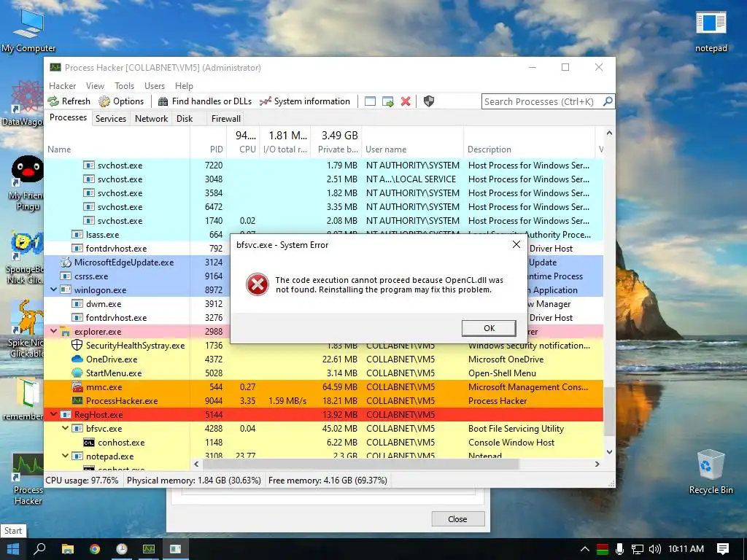Select the OneDrive.exe process row
This screenshot has width=747, height=560.
[x=323, y=359]
